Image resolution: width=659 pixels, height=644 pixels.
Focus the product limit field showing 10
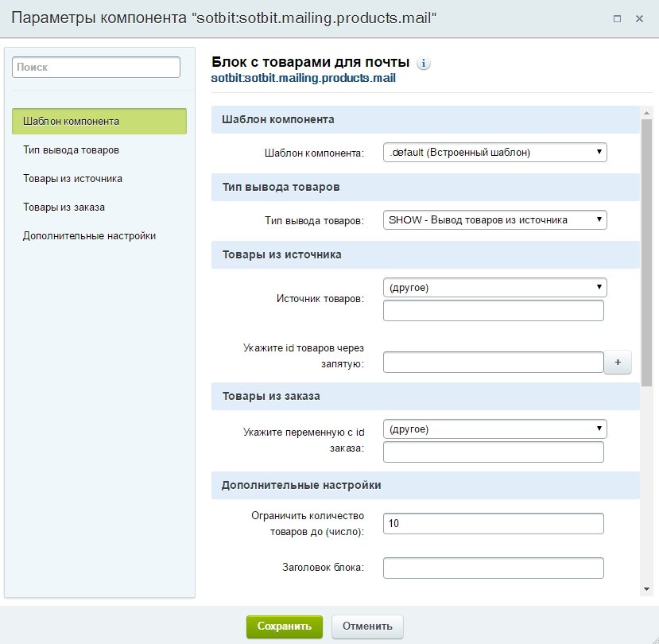click(x=494, y=523)
